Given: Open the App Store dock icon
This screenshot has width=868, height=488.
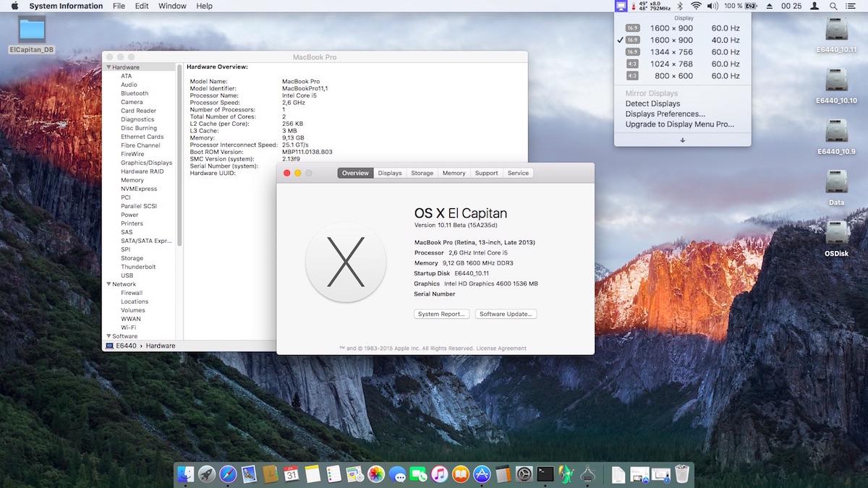Looking at the screenshot, I should (x=482, y=474).
